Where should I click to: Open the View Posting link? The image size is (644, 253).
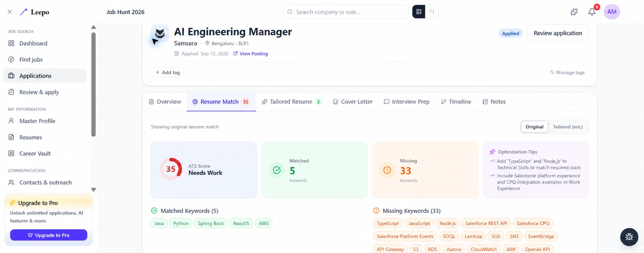[x=250, y=54]
